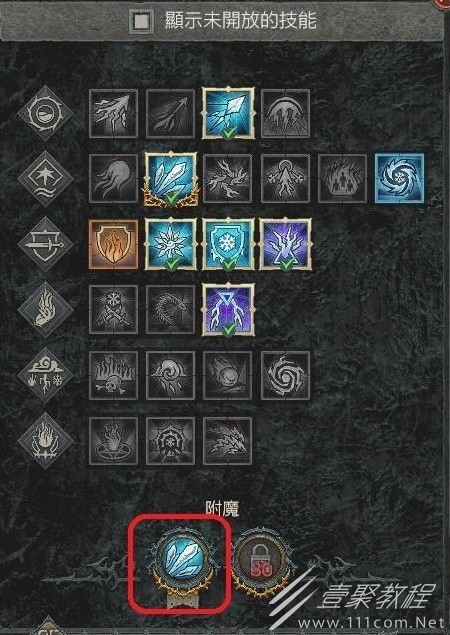Click the purple Teleport lightning skill icon
This screenshot has width=450, height=635.
pyautogui.click(x=286, y=244)
